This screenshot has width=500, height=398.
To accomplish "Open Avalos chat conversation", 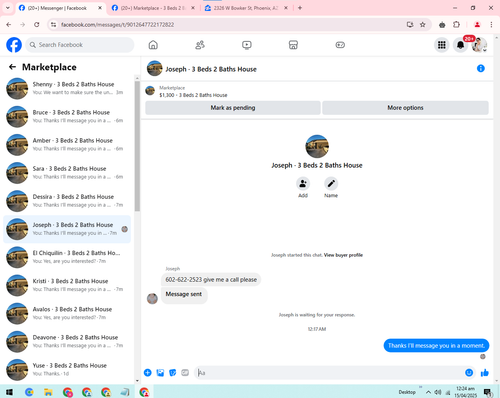I will 67,313.
